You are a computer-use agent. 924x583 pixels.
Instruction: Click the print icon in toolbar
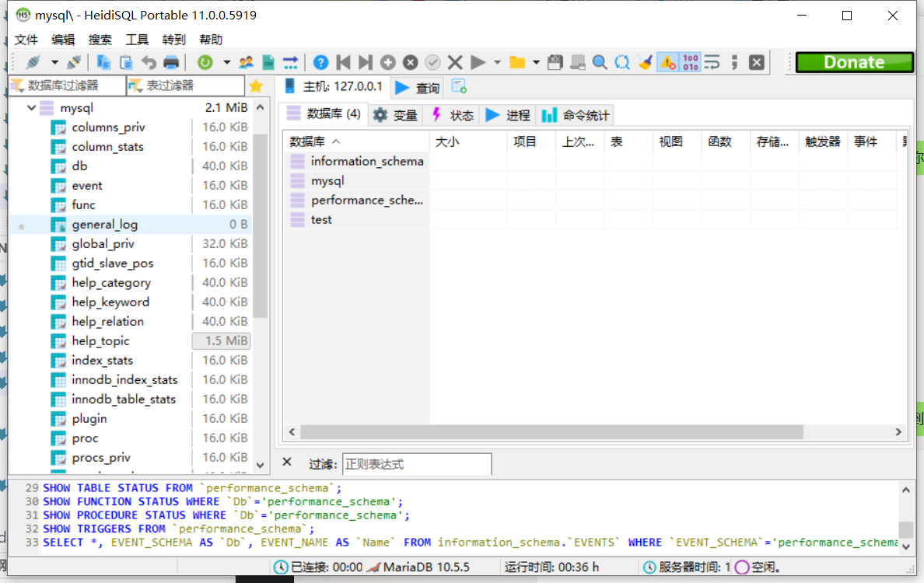[x=171, y=62]
